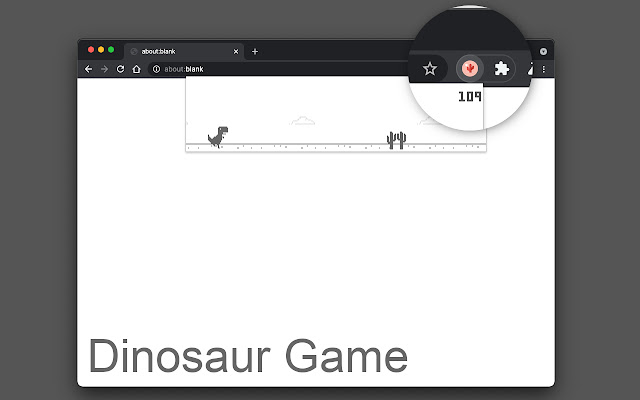This screenshot has width=640, height=400.
Task: Select the about:blank tab
Action: pyautogui.click(x=184, y=51)
